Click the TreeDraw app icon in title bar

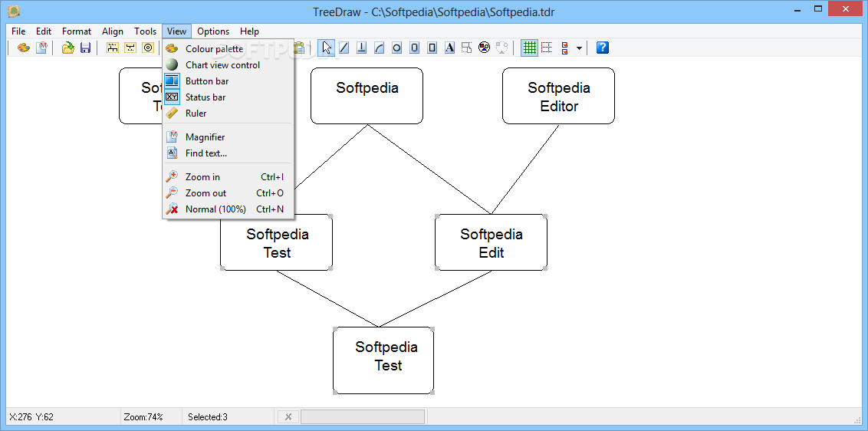pos(14,10)
